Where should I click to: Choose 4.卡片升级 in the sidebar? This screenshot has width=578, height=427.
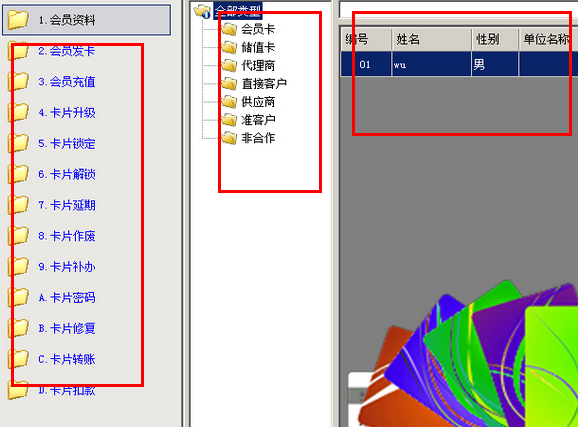(67, 112)
